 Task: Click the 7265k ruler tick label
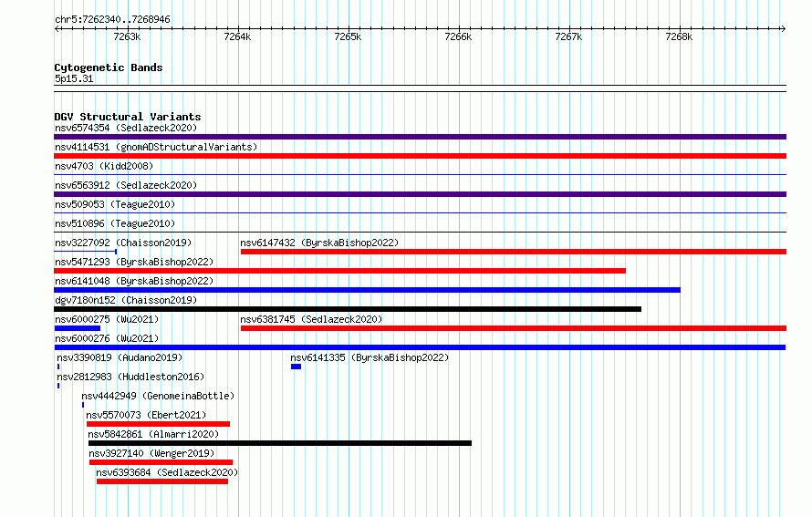(x=348, y=36)
